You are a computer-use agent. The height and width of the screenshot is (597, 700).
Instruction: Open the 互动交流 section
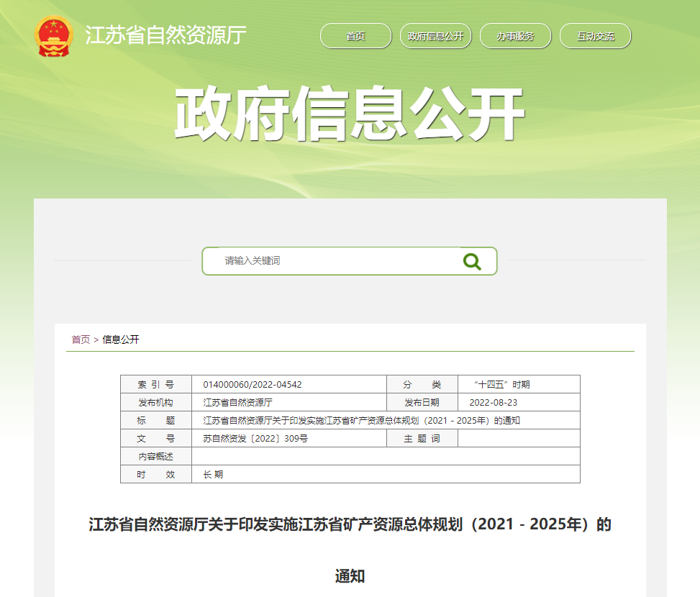(x=595, y=35)
